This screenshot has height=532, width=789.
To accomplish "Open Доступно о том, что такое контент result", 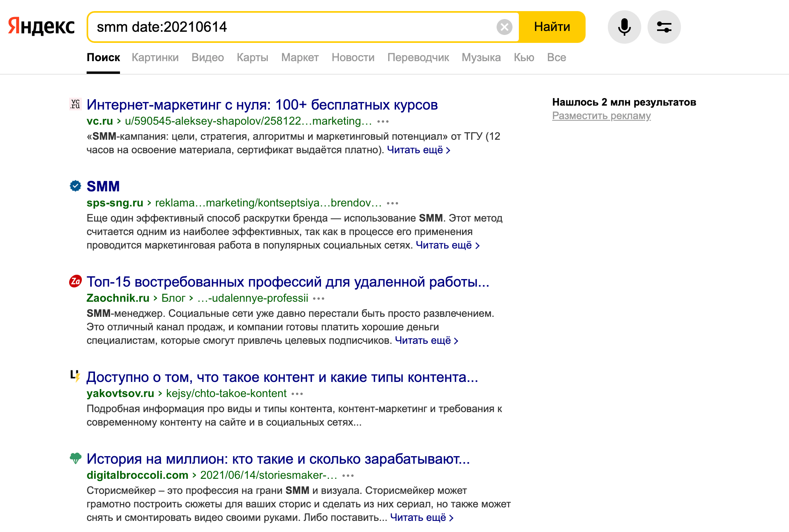I will pos(282,377).
